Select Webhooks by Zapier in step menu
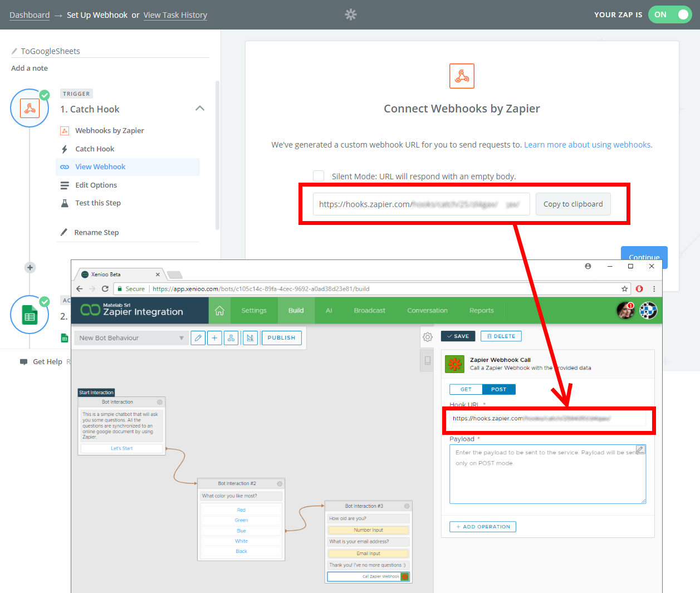 click(110, 131)
